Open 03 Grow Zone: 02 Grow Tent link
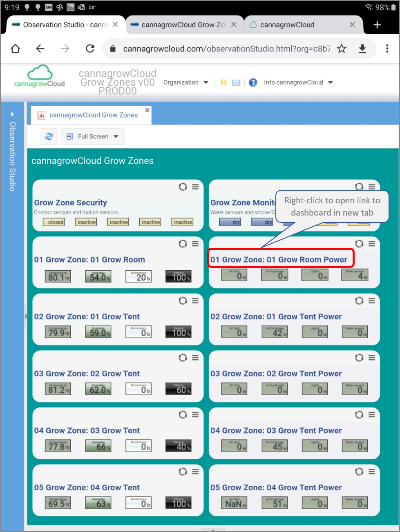This screenshot has width=400, height=532. (x=87, y=374)
